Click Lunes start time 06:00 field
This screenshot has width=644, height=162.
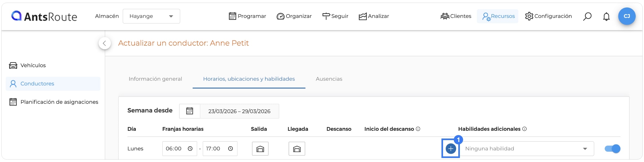click(180, 149)
